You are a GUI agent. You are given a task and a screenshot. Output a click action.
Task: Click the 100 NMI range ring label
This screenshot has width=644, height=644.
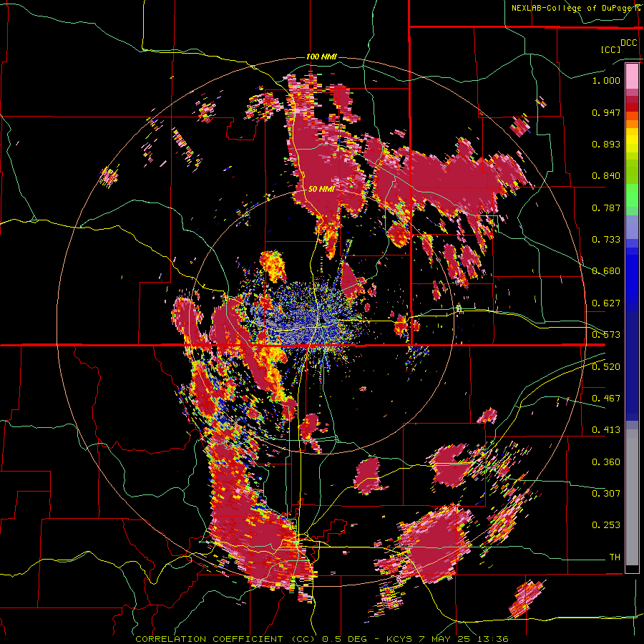(321, 57)
